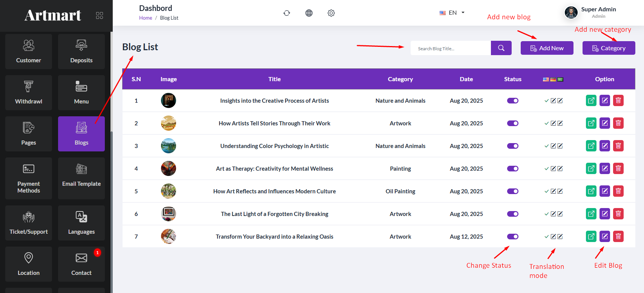Click the red trash icon in row 7
The width and height of the screenshot is (644, 293).
coord(618,236)
